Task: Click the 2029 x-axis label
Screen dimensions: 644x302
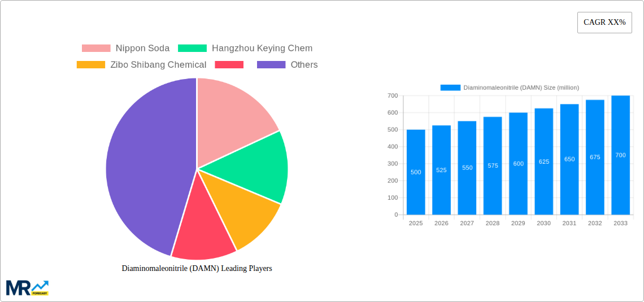Action: pyautogui.click(x=519, y=223)
